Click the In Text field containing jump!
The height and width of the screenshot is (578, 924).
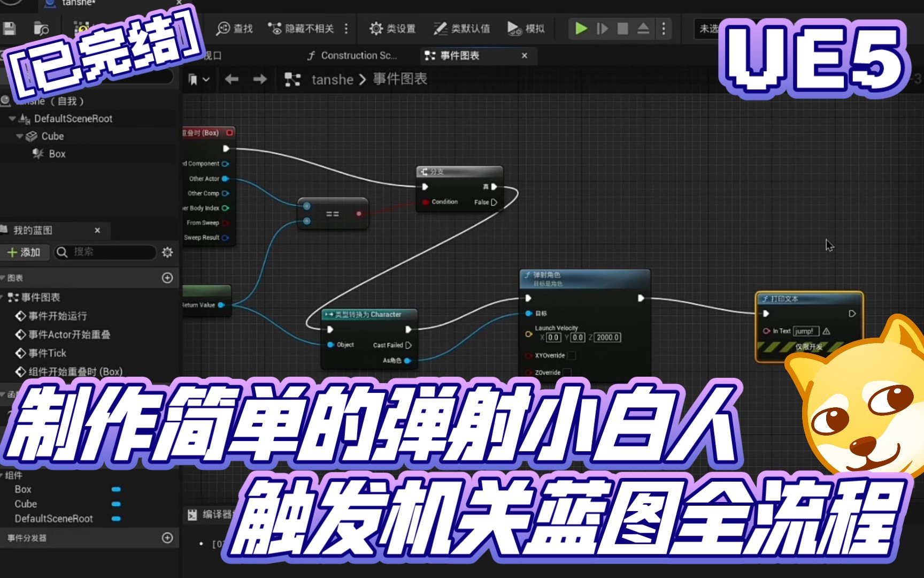[806, 331]
